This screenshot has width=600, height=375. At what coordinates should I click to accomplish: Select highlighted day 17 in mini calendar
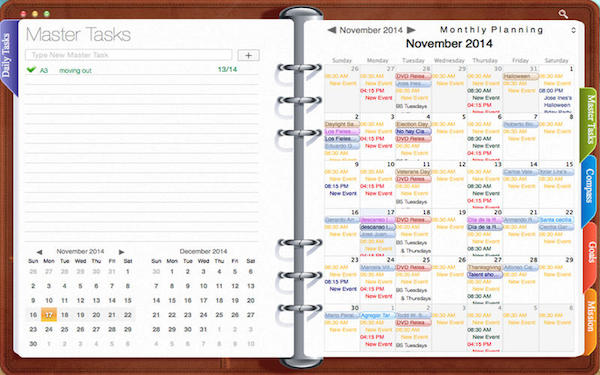pyautogui.click(x=49, y=315)
